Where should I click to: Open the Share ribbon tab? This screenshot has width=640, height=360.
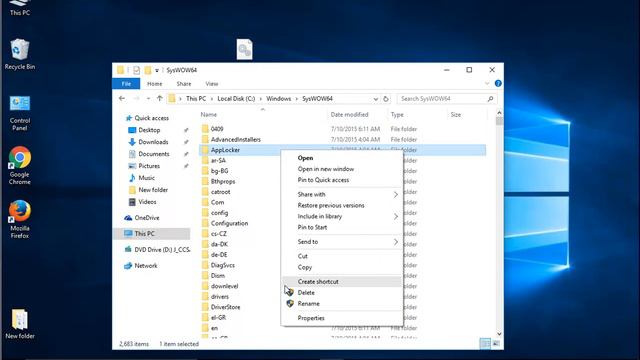184,84
